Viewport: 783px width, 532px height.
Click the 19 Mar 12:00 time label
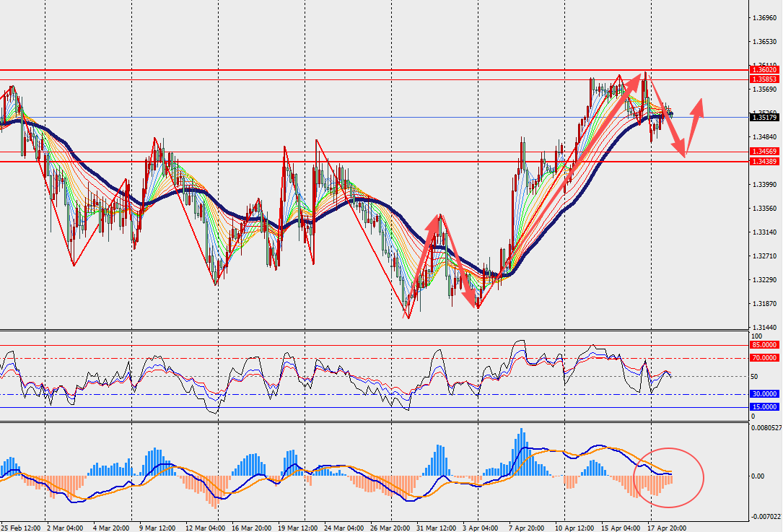[297, 527]
